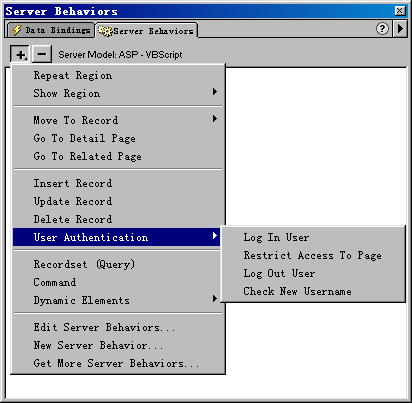This screenshot has width=412, height=403.
Task: Open the help question mark icon
Action: click(x=382, y=29)
